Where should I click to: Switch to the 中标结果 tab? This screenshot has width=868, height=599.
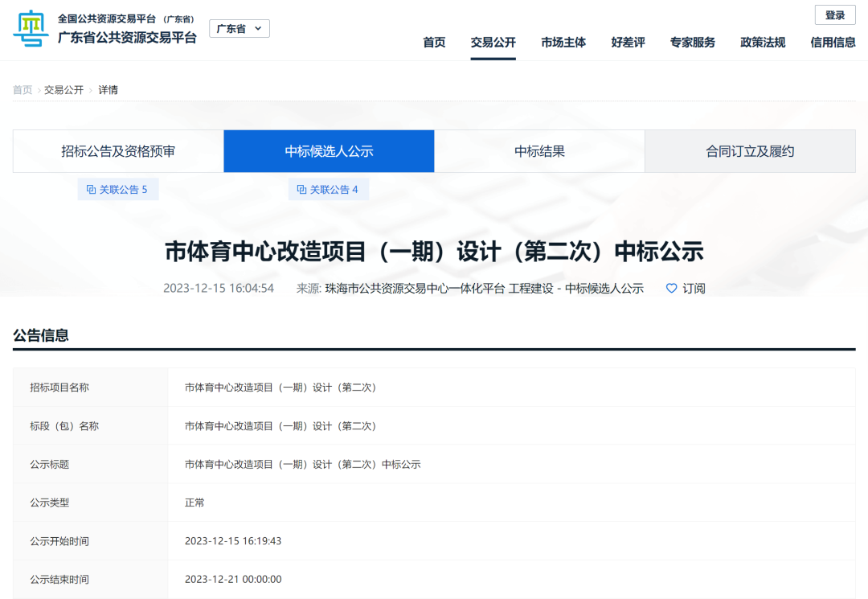tap(539, 150)
